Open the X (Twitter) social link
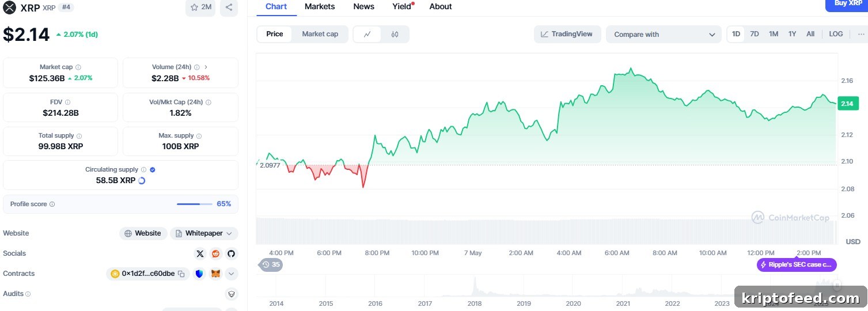 200,253
